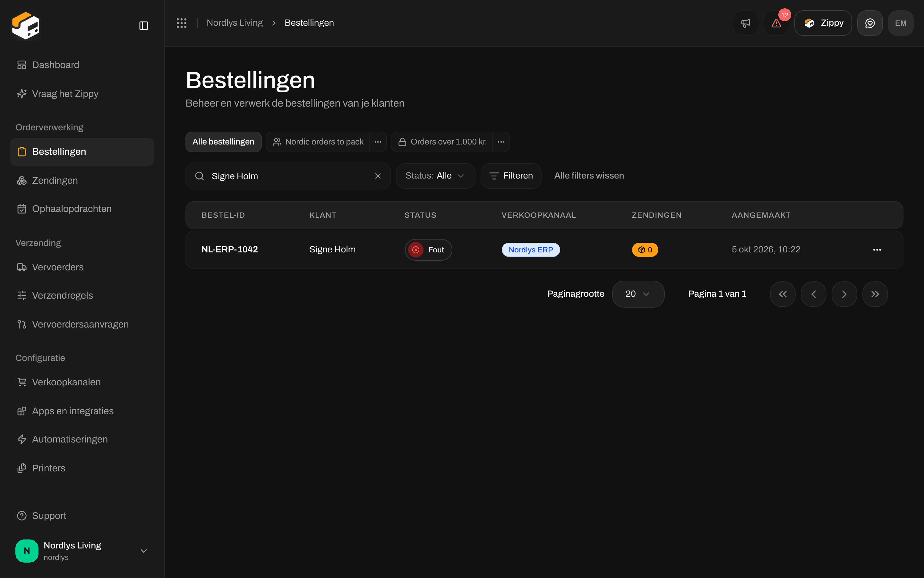
Task: Open the chat support bubble icon
Action: tap(870, 23)
